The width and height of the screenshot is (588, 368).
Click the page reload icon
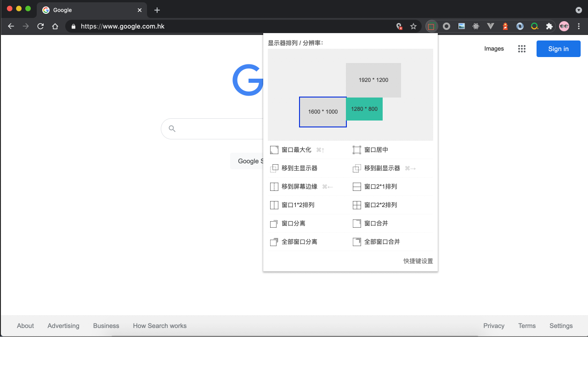[40, 26]
